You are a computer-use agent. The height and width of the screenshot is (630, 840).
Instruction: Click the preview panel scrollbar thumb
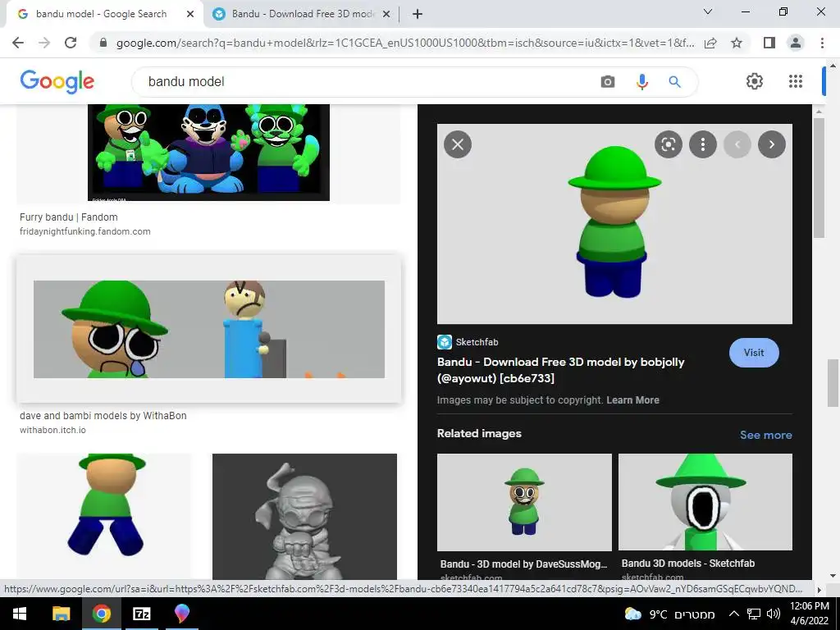[819, 178]
